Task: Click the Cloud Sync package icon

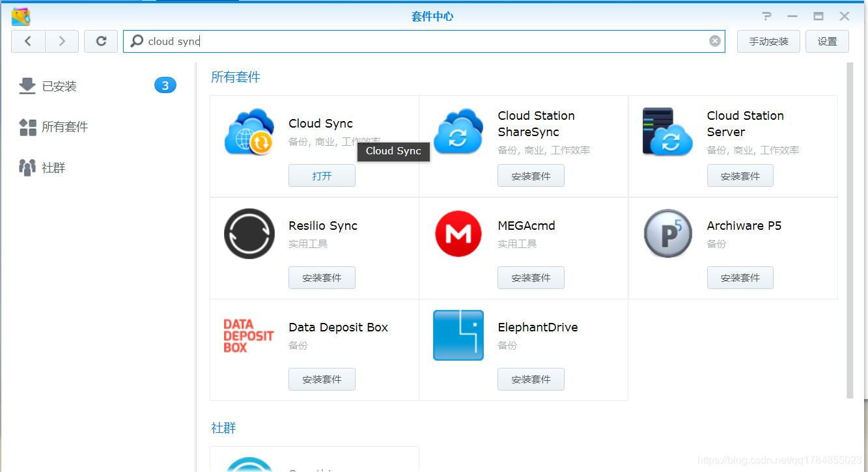Action: coord(249,132)
